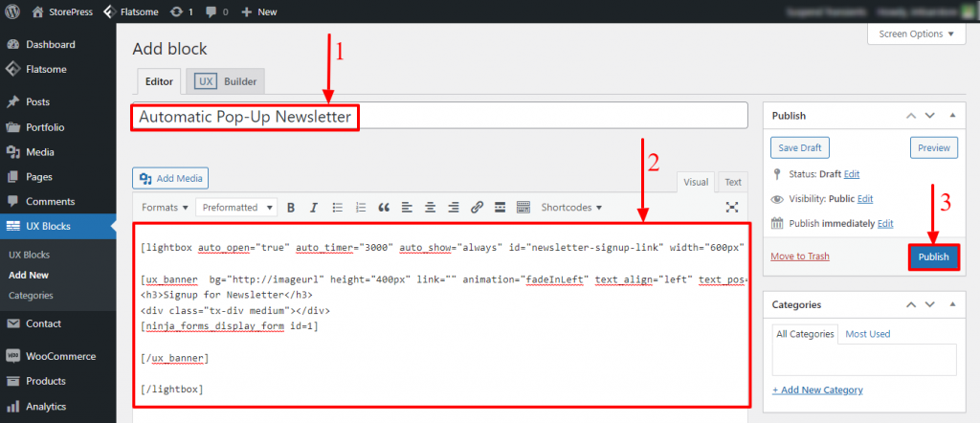Switch to the UX Builder tab

pos(225,81)
